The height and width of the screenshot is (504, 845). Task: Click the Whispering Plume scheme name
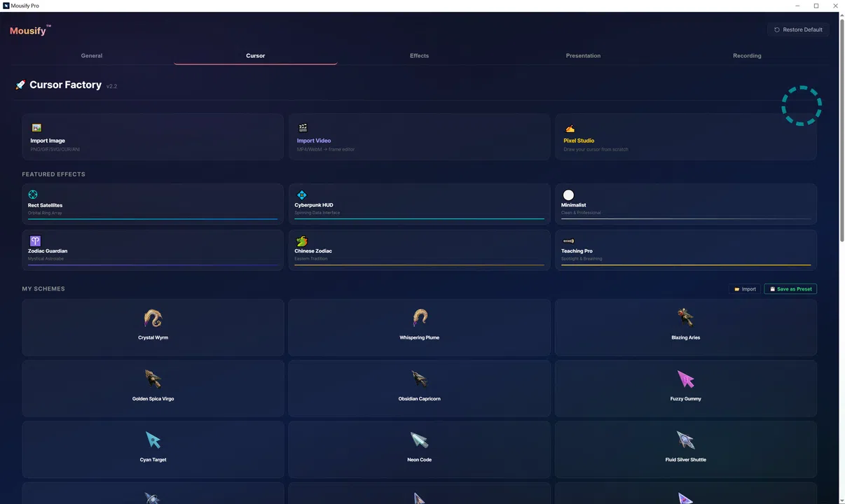[x=420, y=337]
